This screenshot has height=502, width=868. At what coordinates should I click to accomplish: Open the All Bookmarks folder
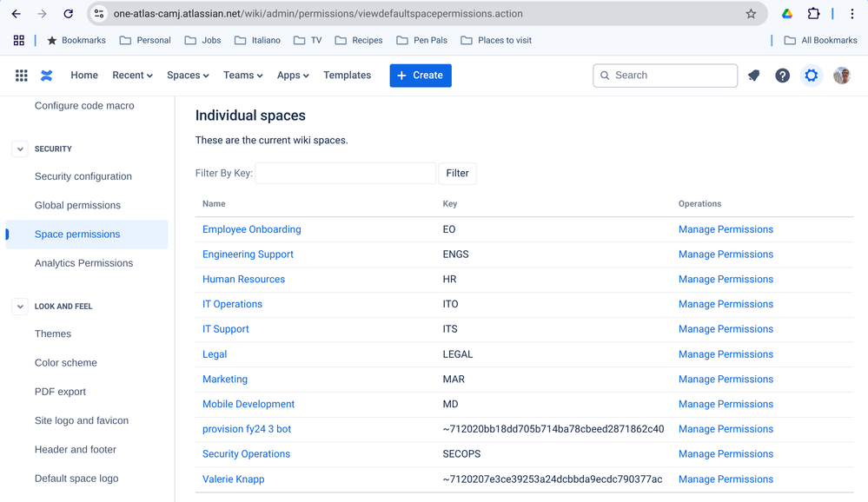pos(821,41)
